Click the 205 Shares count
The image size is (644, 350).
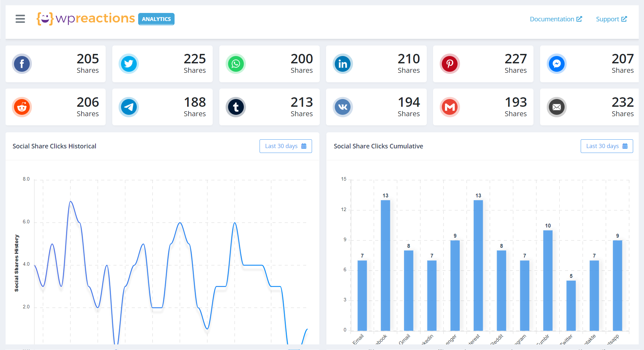[88, 63]
